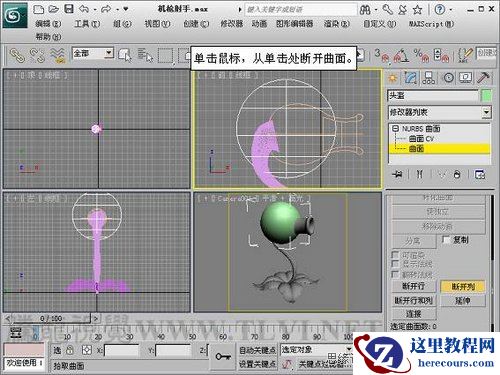Choose the Select Object cursor tool

[x=125, y=55]
